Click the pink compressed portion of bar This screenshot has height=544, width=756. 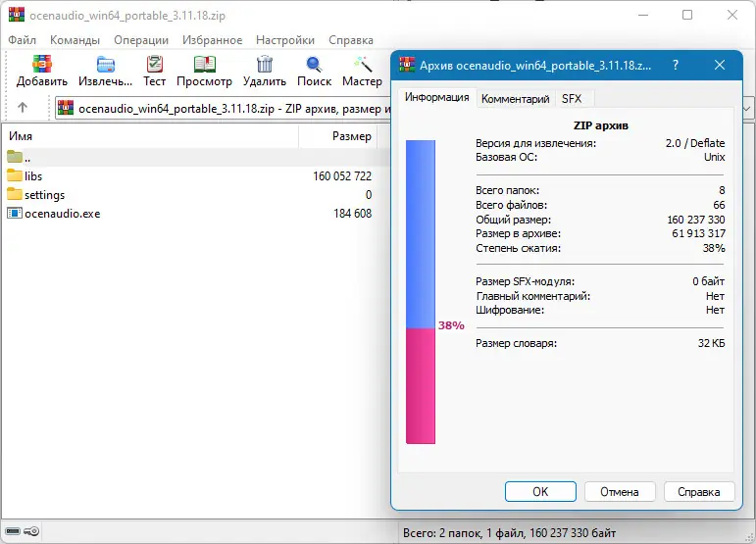click(x=421, y=386)
